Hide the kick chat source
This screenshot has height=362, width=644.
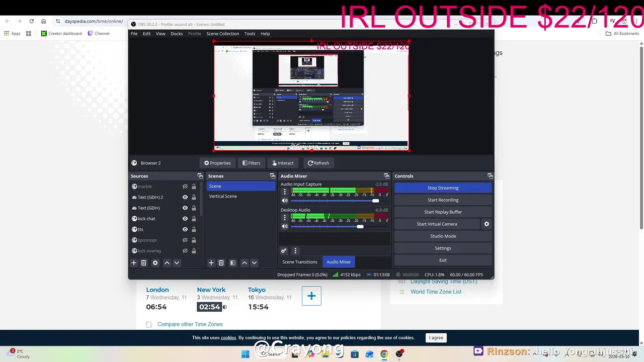(185, 219)
